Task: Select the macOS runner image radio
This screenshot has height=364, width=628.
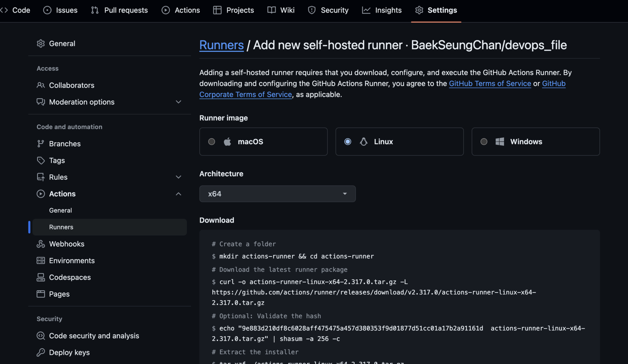Action: pyautogui.click(x=212, y=141)
